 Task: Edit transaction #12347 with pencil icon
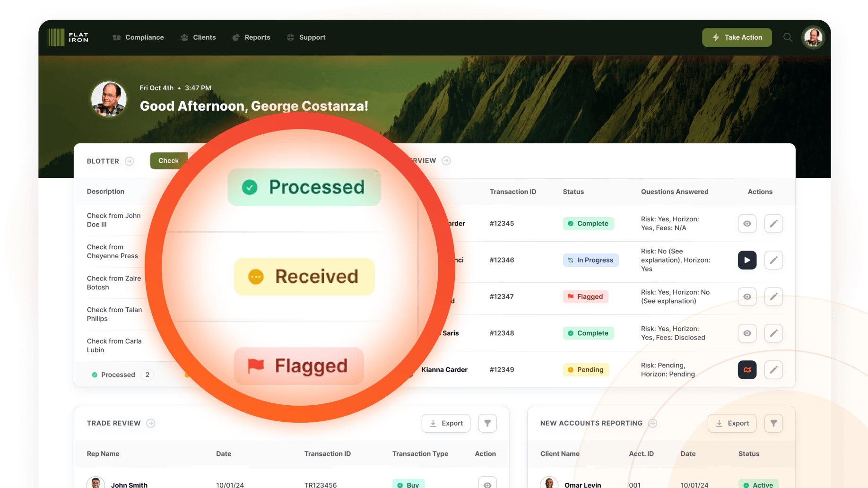click(x=773, y=297)
